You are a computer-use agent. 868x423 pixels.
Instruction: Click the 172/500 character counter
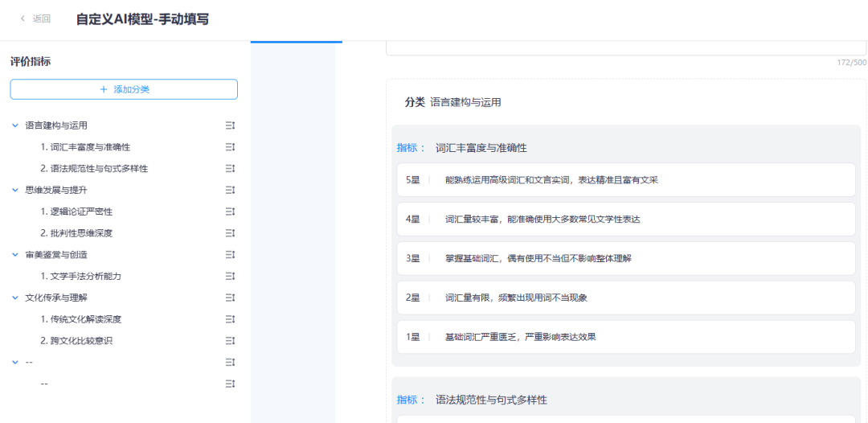pyautogui.click(x=851, y=62)
